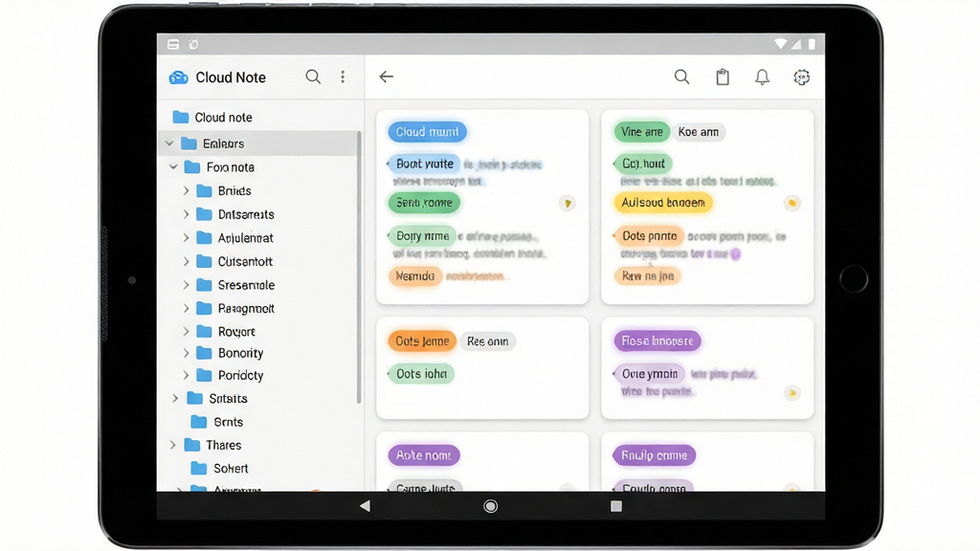Collapse the Foxo note folder
Image resolution: width=980 pixels, height=551 pixels.
pos(174,167)
